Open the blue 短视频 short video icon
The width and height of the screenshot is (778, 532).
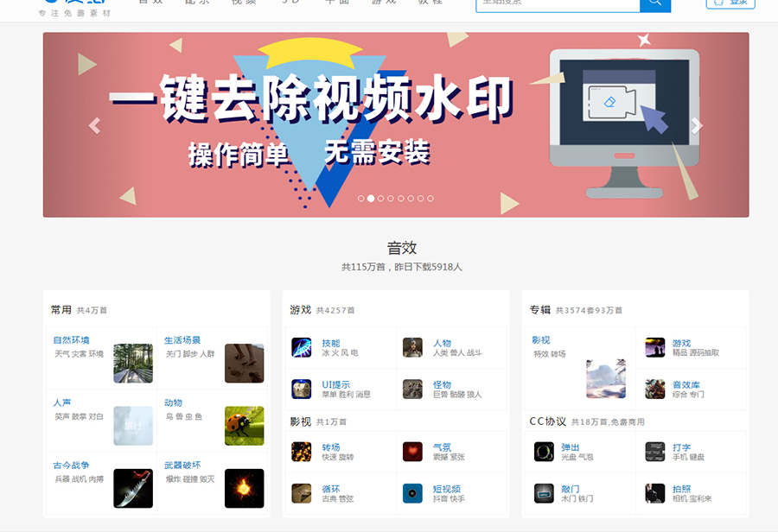click(x=412, y=495)
